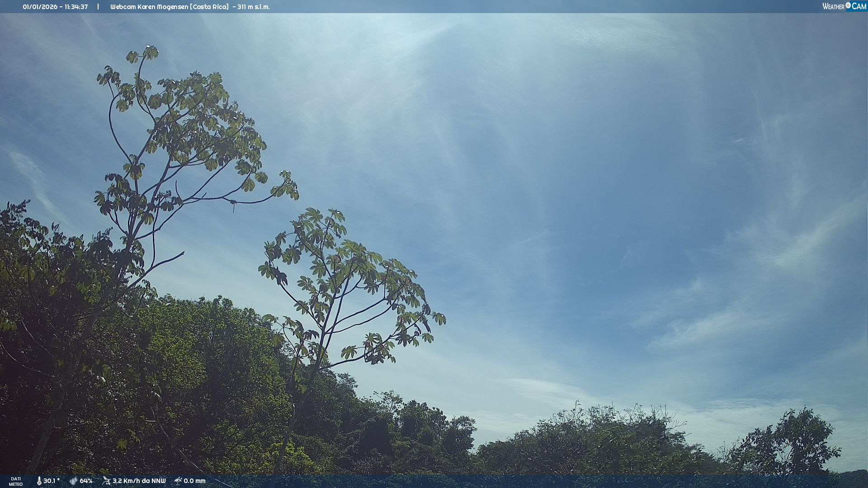Click the 311 m s.l.m. altitude text

click(x=253, y=7)
